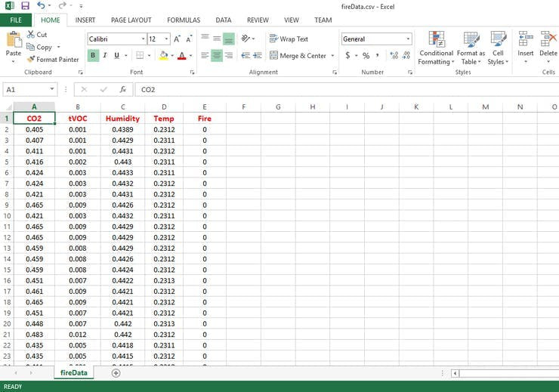This screenshot has height=392, width=559.
Task: Add a new sheet with plus icon
Action: 116,372
